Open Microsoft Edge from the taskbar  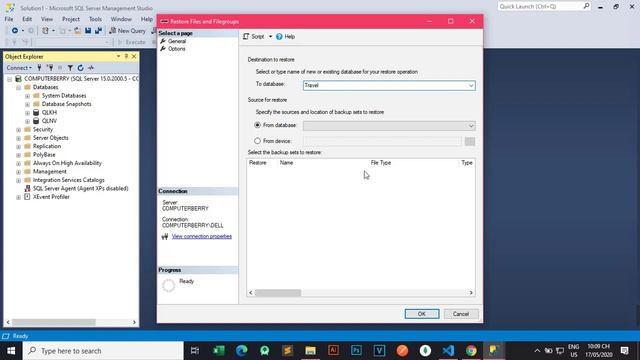[242, 351]
